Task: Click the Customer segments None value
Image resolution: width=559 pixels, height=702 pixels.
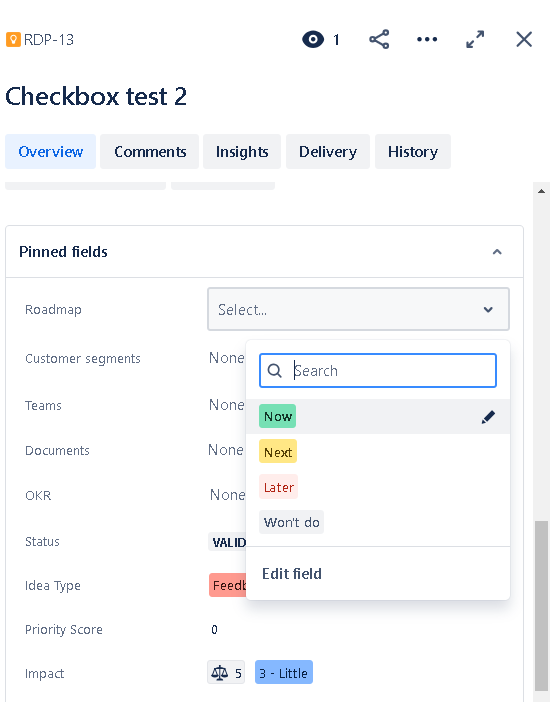Action: pos(227,358)
